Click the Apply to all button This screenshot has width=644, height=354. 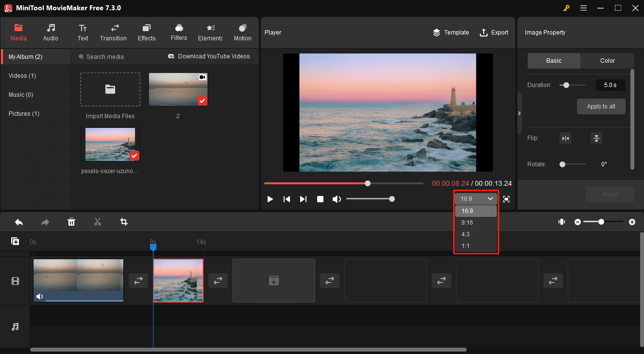601,106
